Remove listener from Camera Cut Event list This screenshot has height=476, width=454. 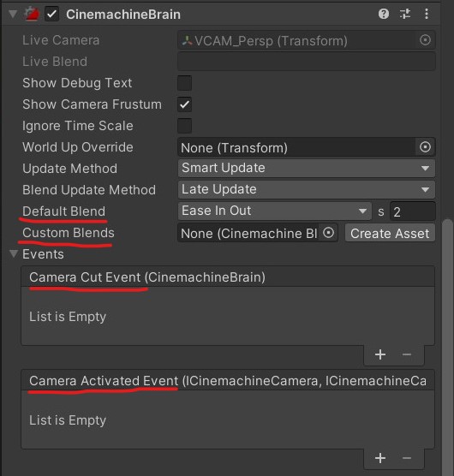coord(407,354)
